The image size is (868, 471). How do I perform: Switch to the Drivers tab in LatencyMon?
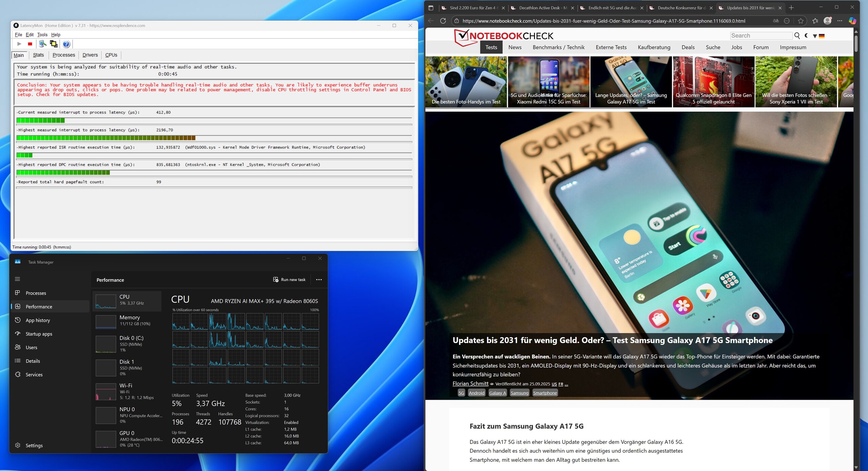coord(90,55)
